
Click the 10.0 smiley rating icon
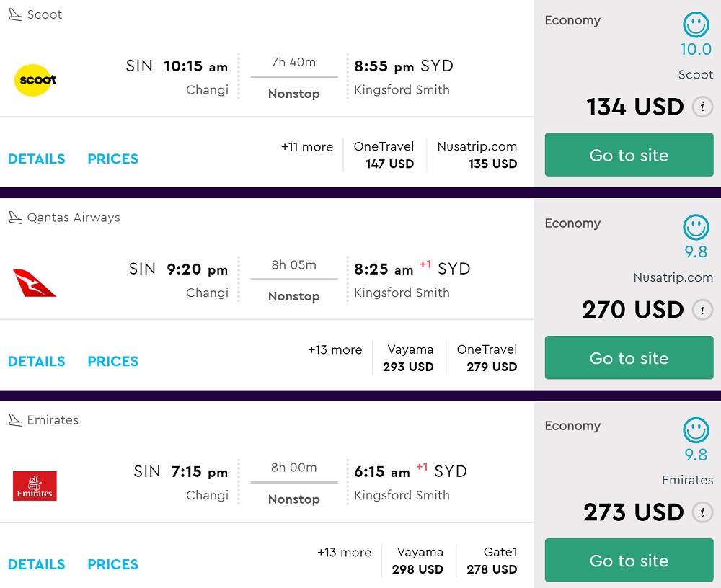tap(696, 25)
